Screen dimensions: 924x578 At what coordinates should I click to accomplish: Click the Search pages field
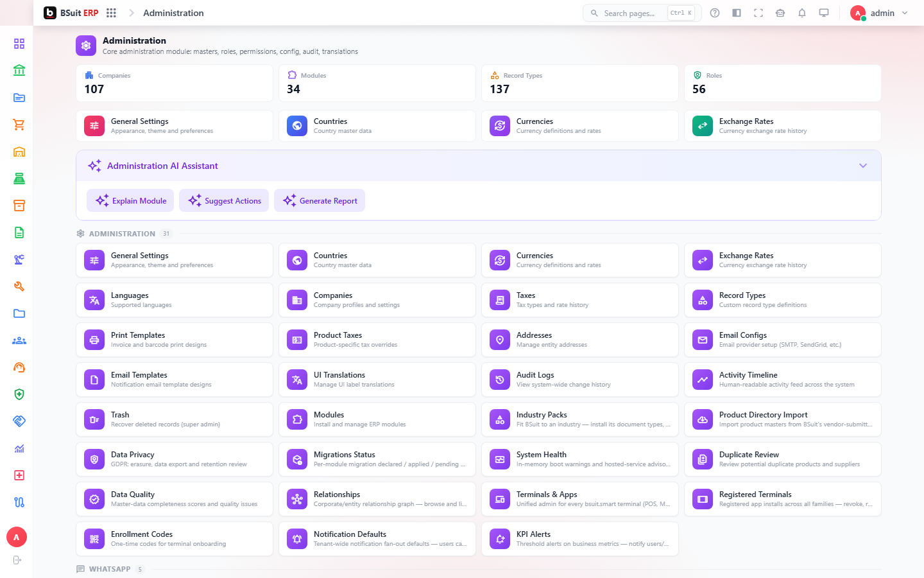(642, 13)
